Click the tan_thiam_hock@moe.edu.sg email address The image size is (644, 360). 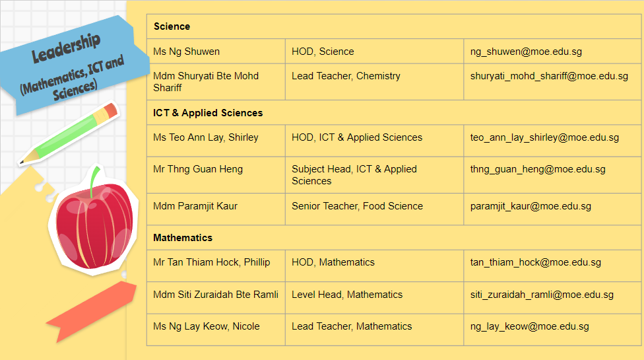point(536,262)
